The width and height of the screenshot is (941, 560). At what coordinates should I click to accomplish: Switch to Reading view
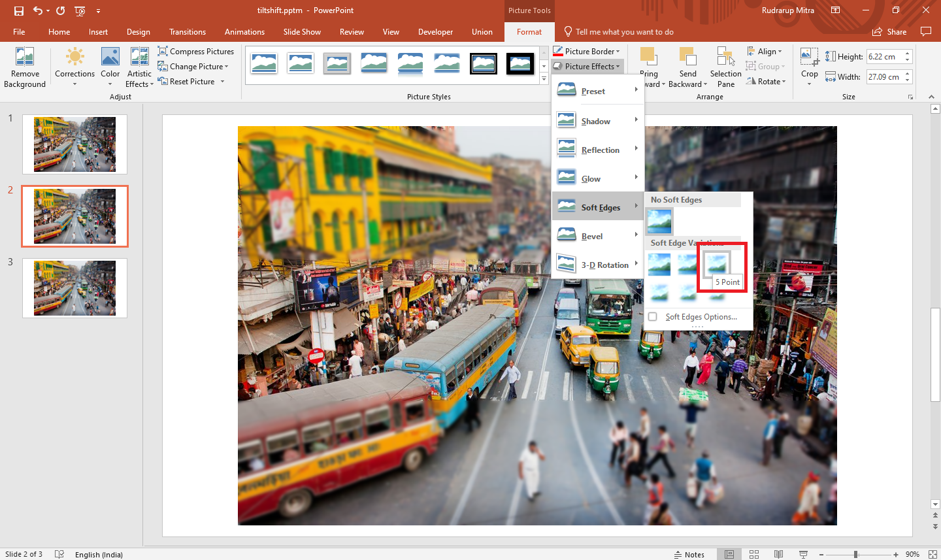tap(778, 554)
